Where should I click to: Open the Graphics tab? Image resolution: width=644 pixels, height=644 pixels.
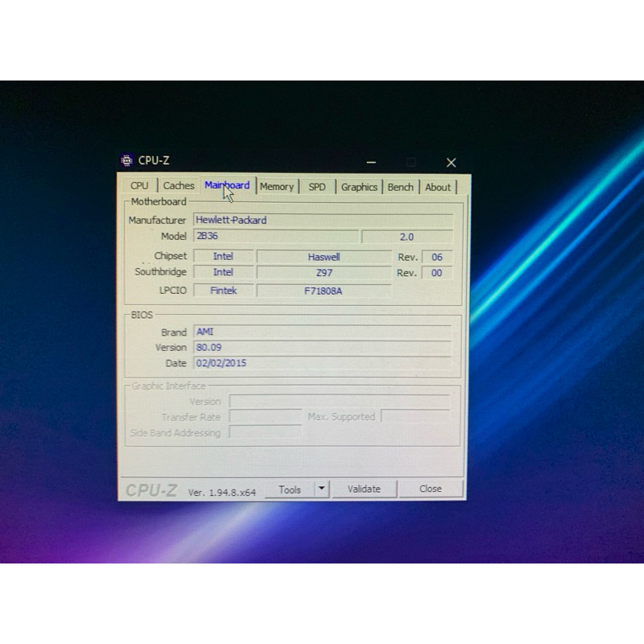click(x=359, y=187)
